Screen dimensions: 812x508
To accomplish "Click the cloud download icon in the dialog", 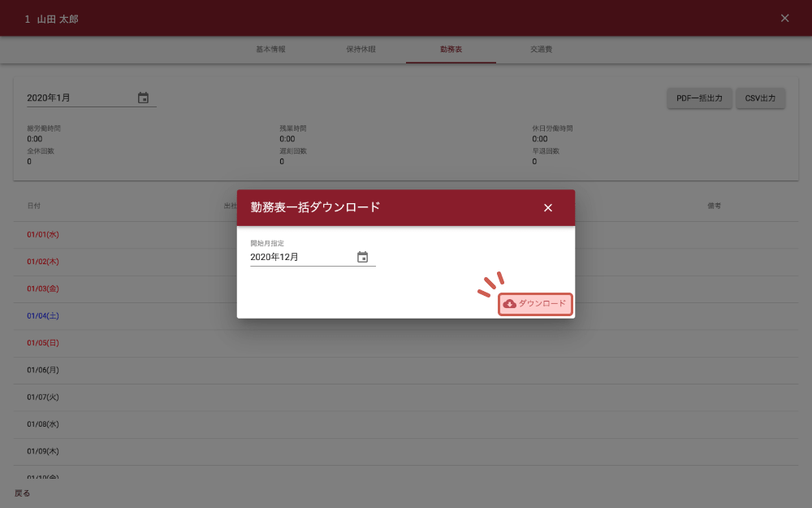I will pos(510,304).
